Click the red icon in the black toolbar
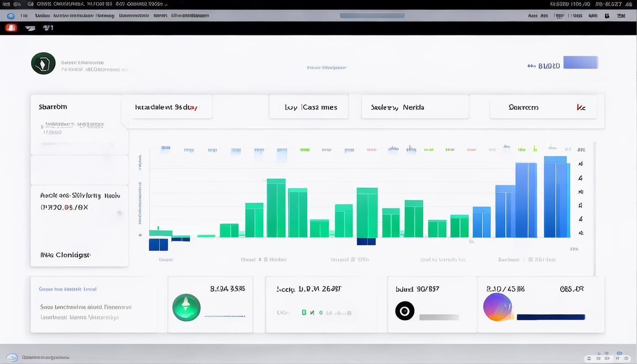 (11, 28)
